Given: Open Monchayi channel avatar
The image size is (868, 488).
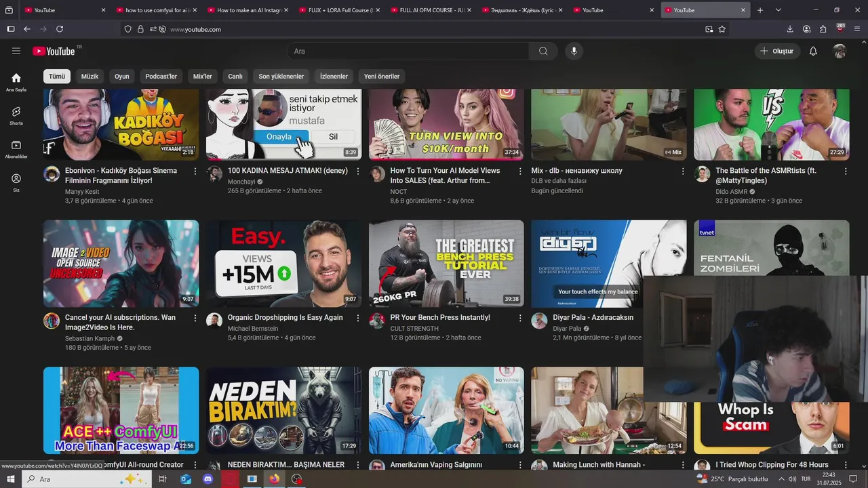Looking at the screenshot, I should [214, 174].
